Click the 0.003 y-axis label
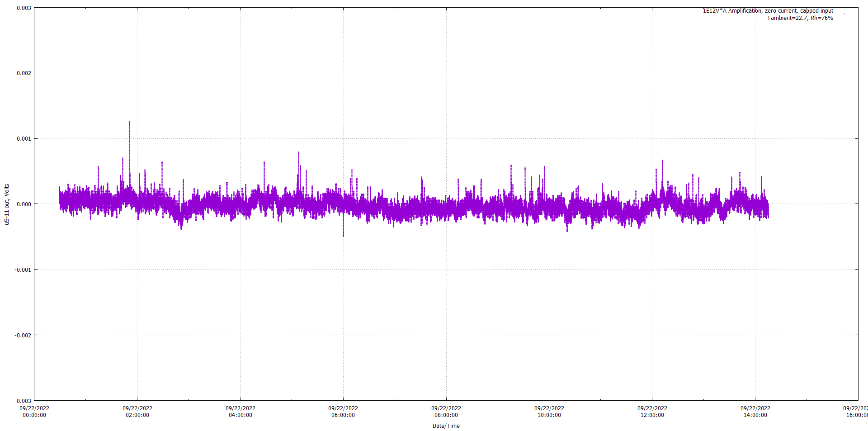This screenshot has width=868, height=431. pos(24,8)
